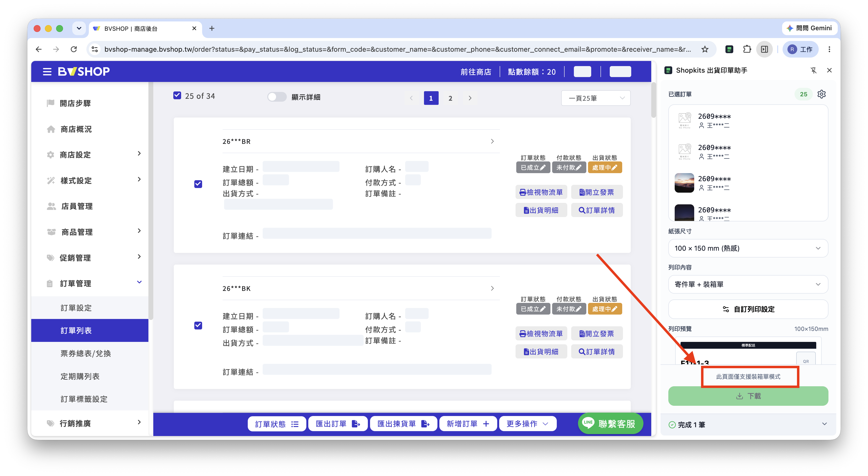Viewport: 868px width, 476px height.
Task: Toggle the browser side panel icon
Action: tap(764, 50)
